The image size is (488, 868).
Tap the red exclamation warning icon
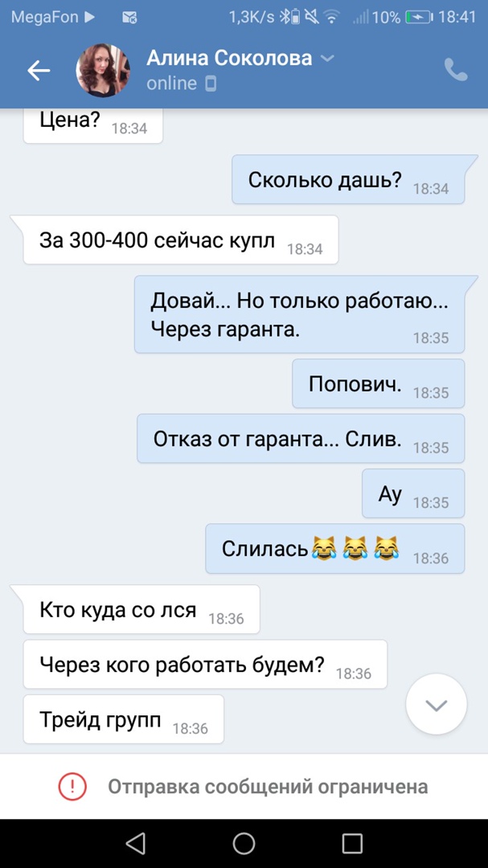pos(72,787)
